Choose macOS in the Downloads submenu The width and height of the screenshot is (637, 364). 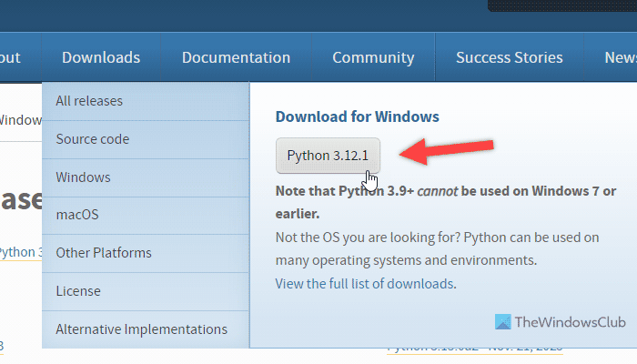click(77, 215)
